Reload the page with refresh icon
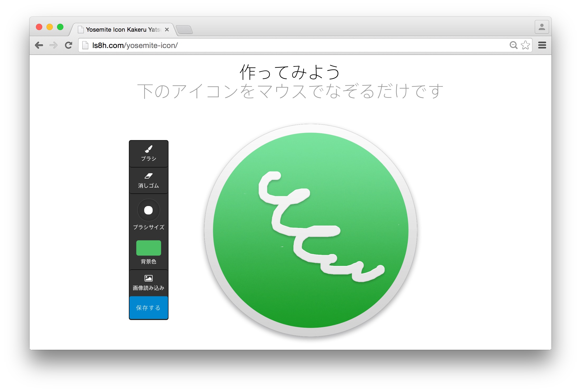The height and width of the screenshot is (392, 581). click(69, 45)
